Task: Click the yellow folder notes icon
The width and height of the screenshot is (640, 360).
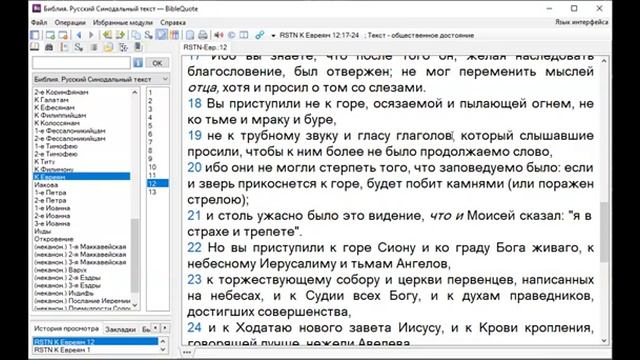Action: click(x=108, y=47)
